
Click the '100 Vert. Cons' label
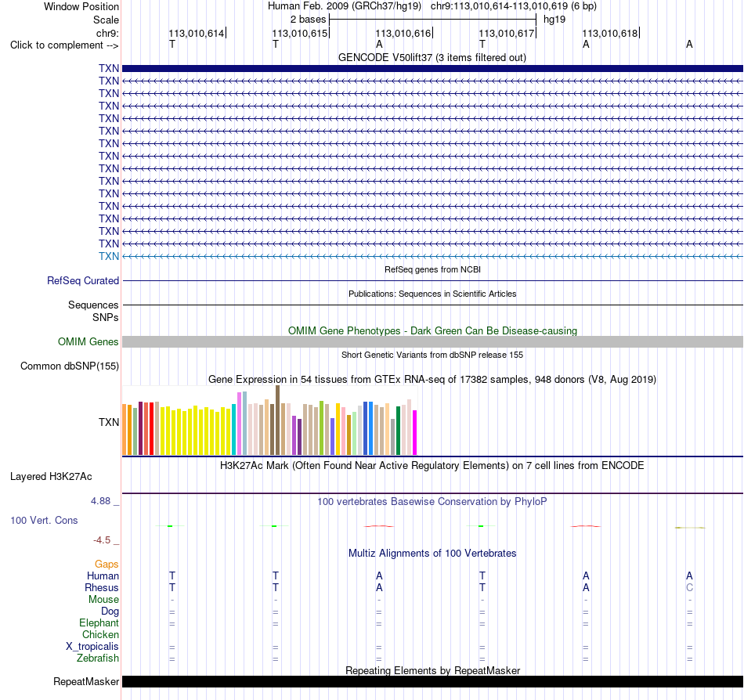[44, 520]
